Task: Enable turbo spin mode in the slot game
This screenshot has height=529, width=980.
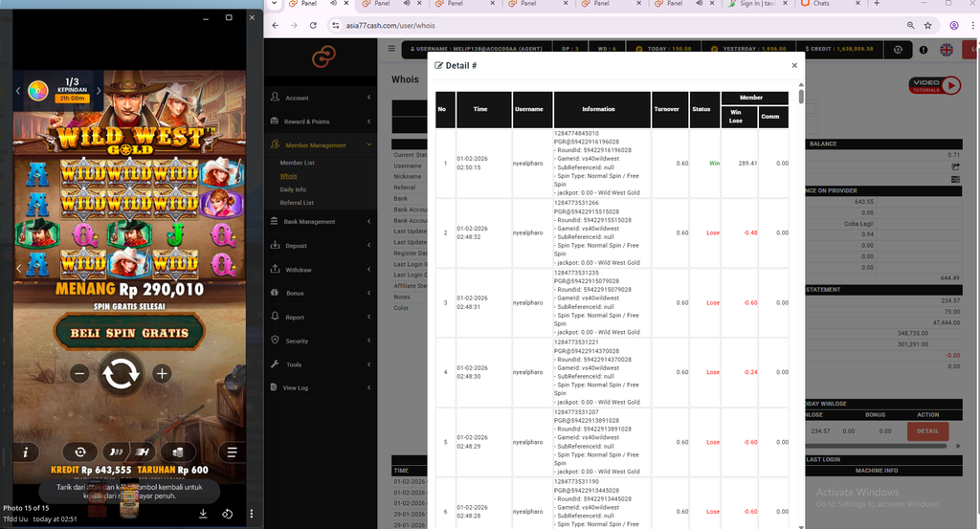Action: [144, 452]
